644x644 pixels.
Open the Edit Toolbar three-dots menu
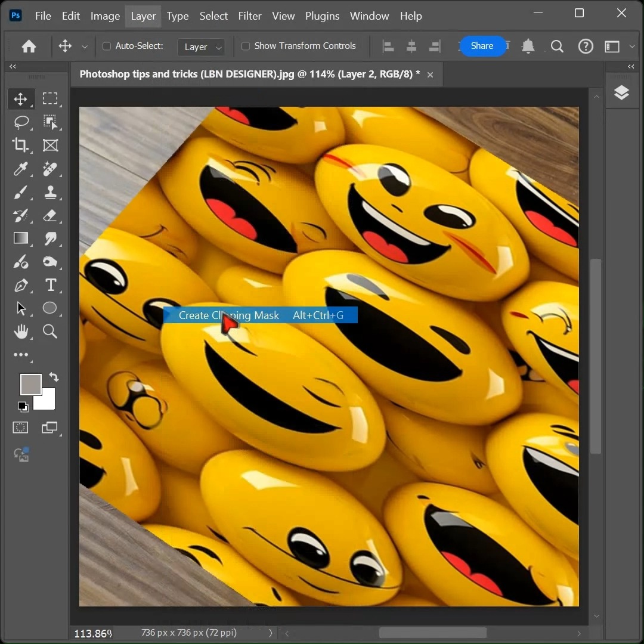tap(20, 354)
